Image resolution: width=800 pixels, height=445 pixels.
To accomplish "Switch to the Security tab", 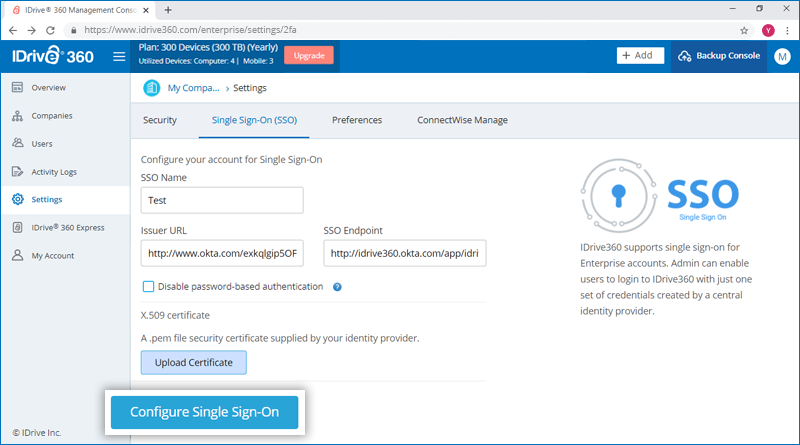I will click(160, 120).
